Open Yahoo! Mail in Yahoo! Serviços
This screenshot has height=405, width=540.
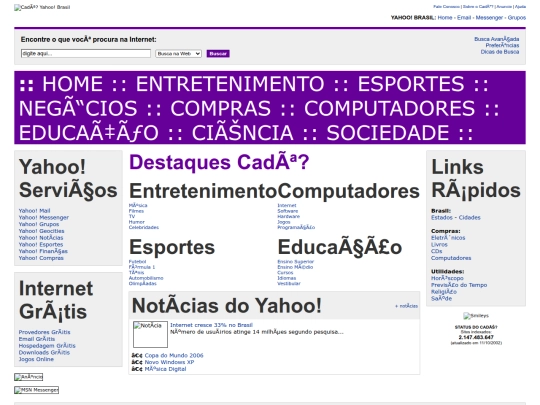[x=34, y=211]
